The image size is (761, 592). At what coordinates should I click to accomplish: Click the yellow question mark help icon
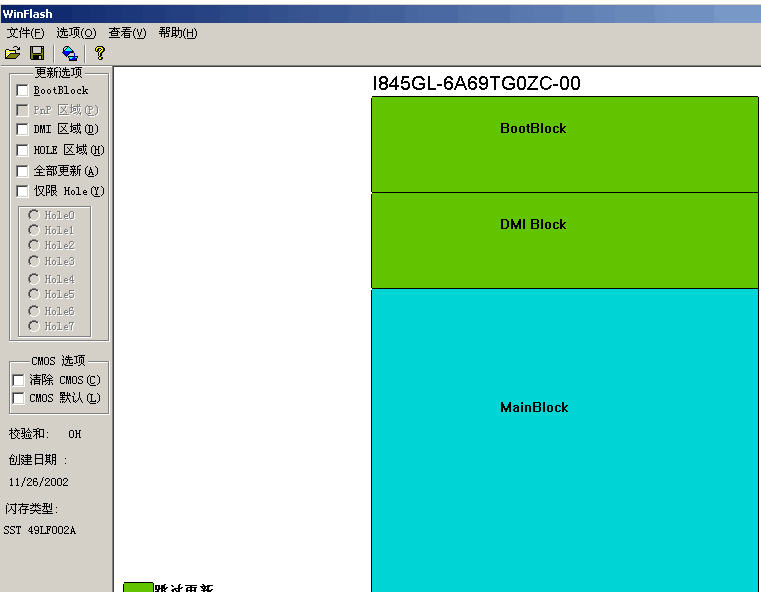coord(99,53)
